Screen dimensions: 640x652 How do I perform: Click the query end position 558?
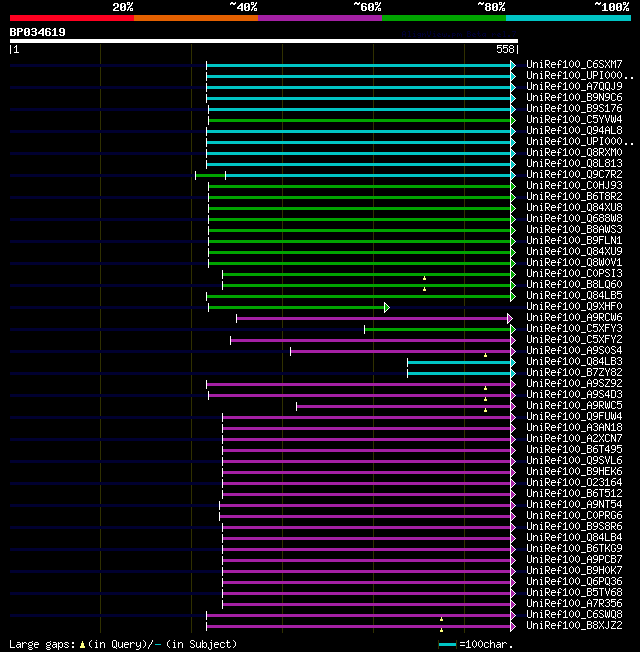point(505,49)
